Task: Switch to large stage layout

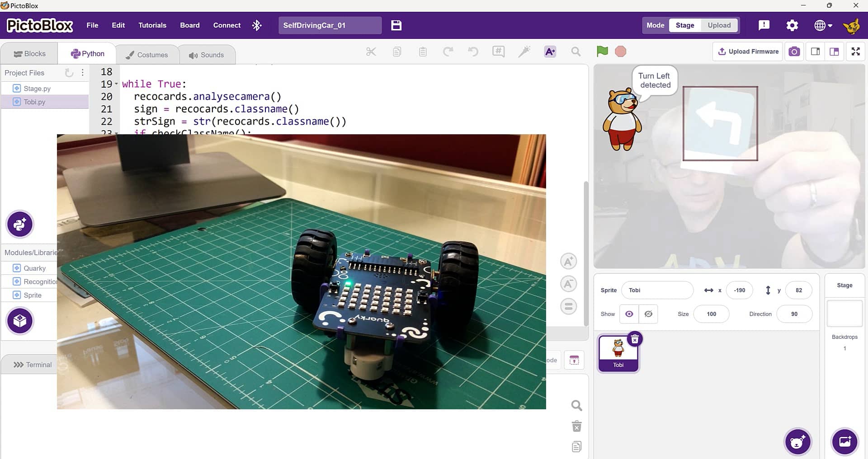Action: (835, 52)
